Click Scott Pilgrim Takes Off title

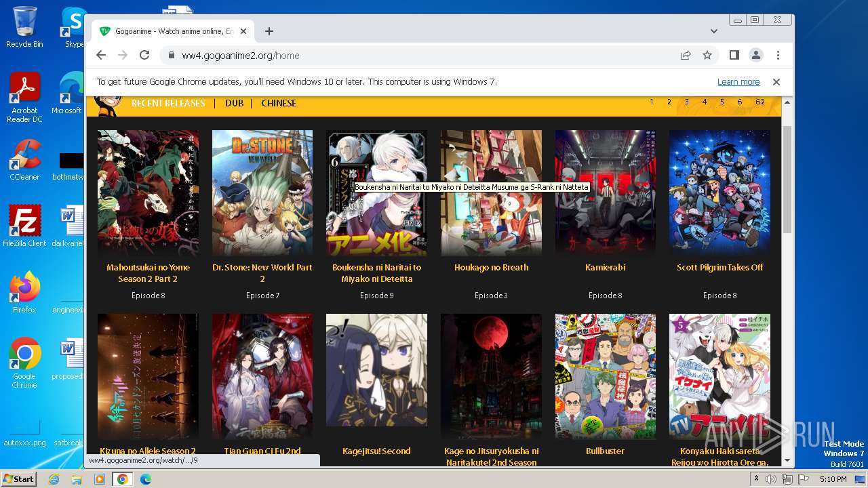click(719, 267)
